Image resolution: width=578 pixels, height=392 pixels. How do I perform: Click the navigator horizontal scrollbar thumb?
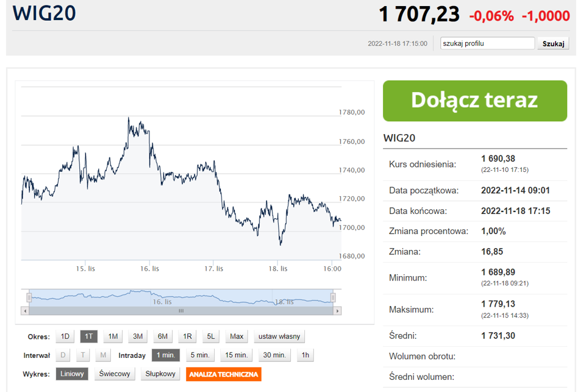[x=181, y=311]
